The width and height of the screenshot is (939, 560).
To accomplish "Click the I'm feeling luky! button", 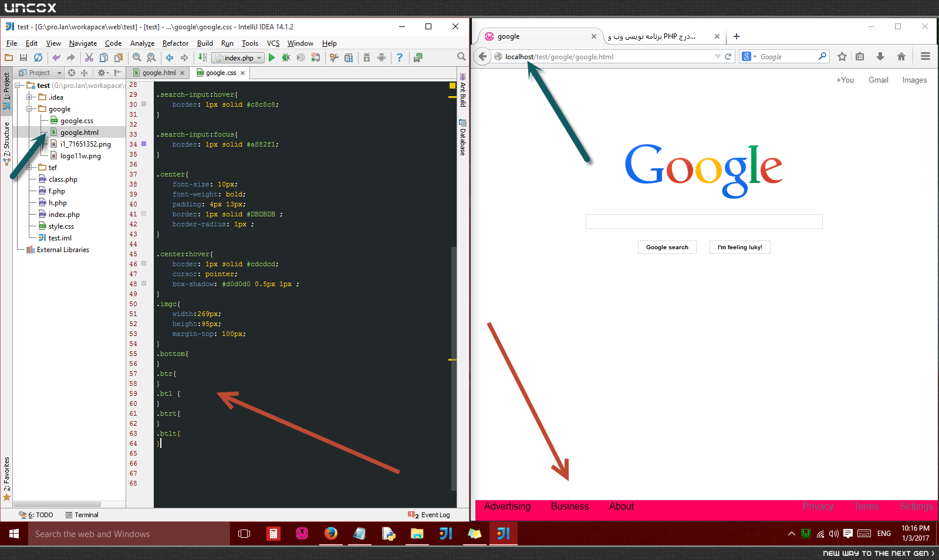I will click(x=739, y=247).
